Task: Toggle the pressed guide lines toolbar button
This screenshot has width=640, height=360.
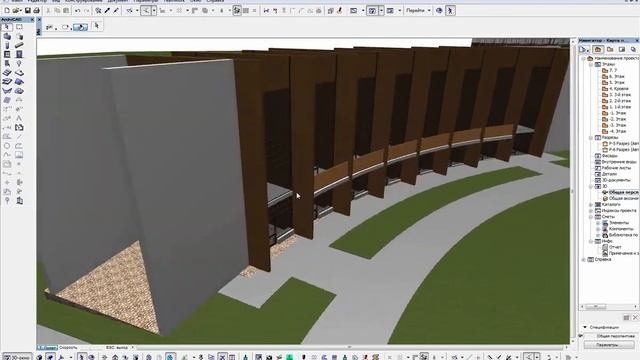Action: pos(145,11)
